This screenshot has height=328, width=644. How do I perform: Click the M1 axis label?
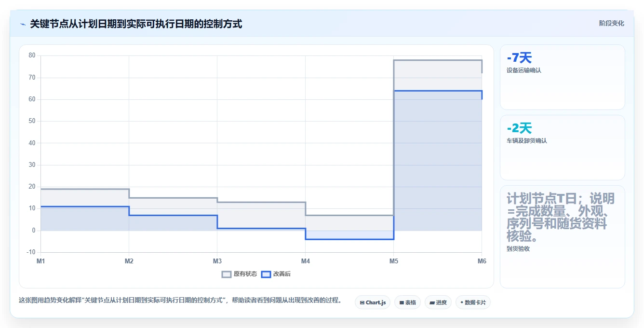pos(40,261)
